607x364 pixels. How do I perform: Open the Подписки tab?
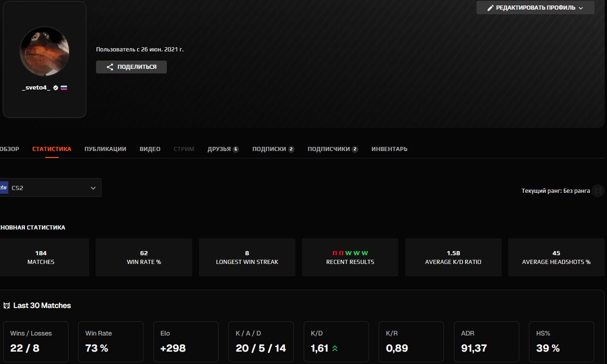(x=273, y=149)
